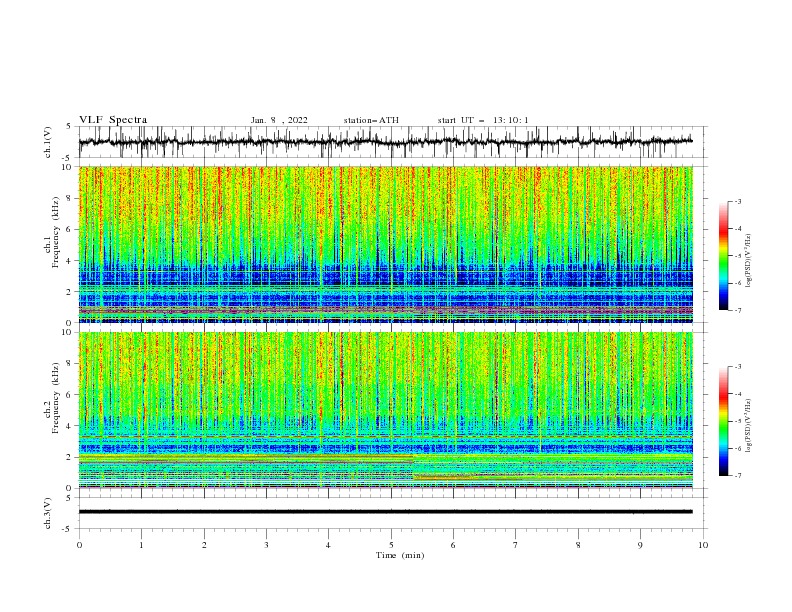This screenshot has height=612, width=792.
Task: Click the ch.1 spectrogram panel
Action: coord(385,244)
